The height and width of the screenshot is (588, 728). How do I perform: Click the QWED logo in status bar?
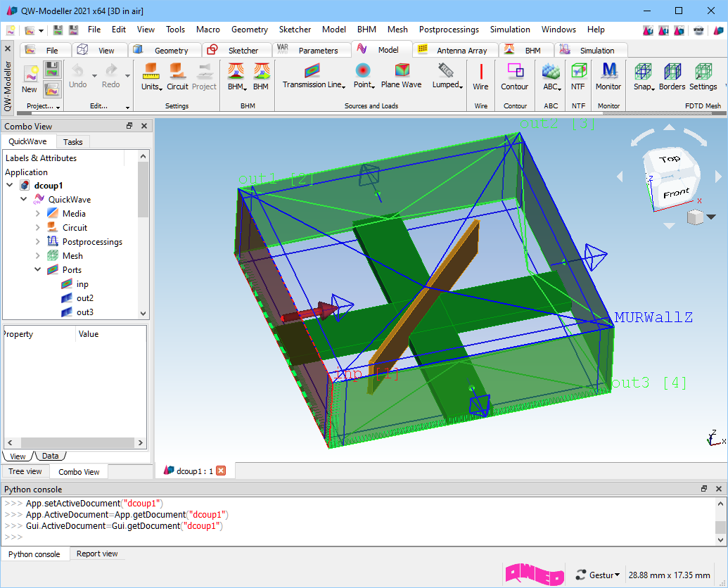click(535, 575)
